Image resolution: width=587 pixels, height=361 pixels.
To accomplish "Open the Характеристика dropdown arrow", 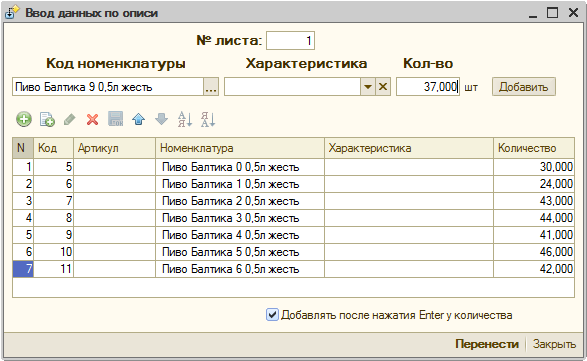I will [368, 87].
